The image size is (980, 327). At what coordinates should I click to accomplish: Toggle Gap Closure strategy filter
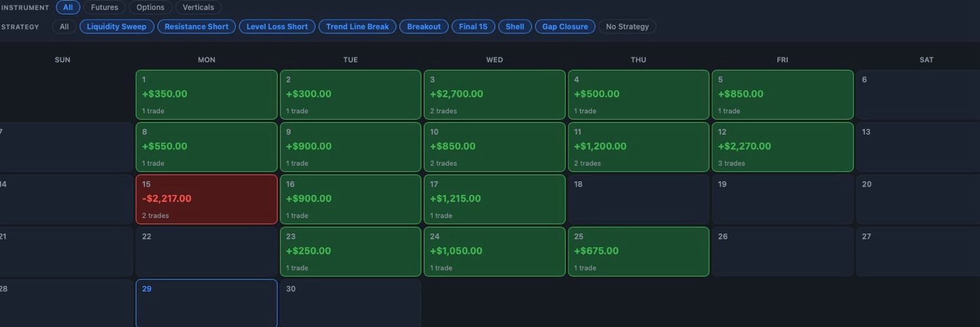(565, 27)
